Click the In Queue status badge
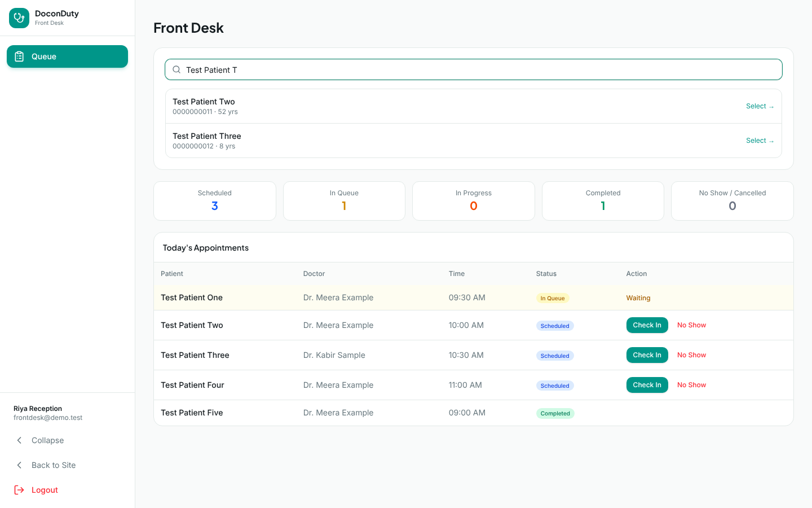Screen dimensions: 812x508 [553, 298]
